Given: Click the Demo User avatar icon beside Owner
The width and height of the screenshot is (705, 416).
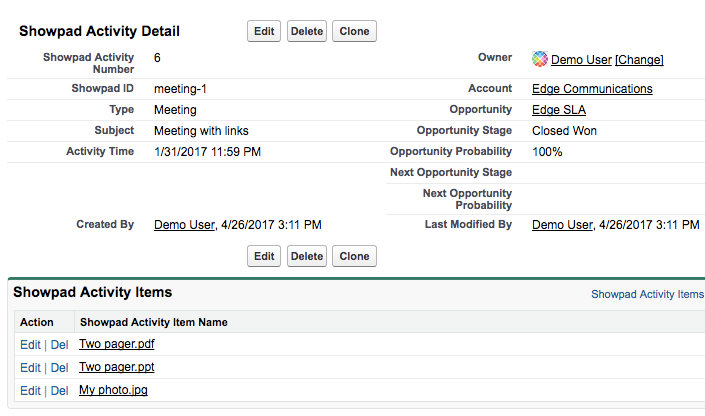Looking at the screenshot, I should (x=540, y=59).
